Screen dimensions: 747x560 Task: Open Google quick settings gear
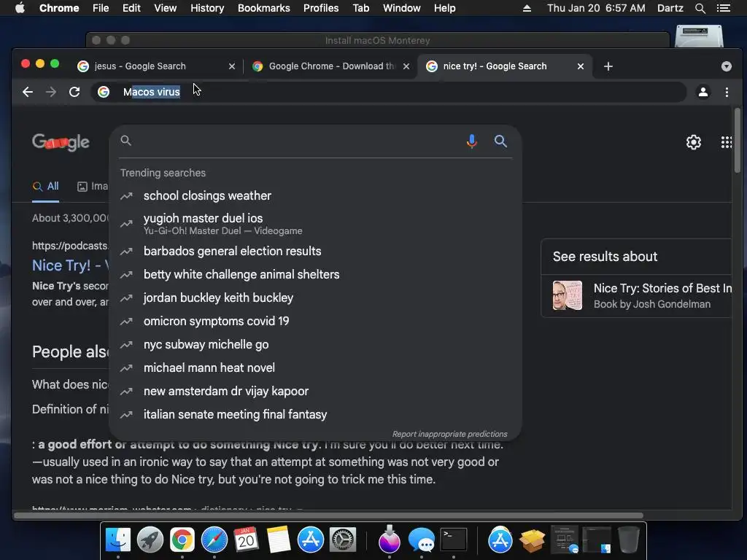tap(693, 142)
